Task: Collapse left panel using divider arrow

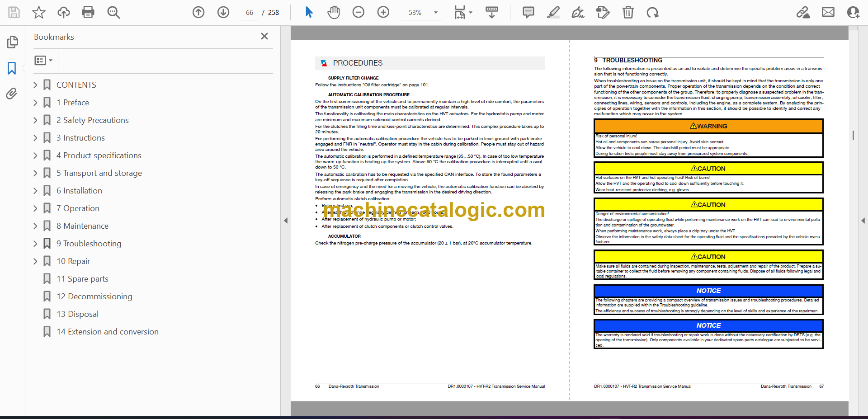Action: (286, 221)
